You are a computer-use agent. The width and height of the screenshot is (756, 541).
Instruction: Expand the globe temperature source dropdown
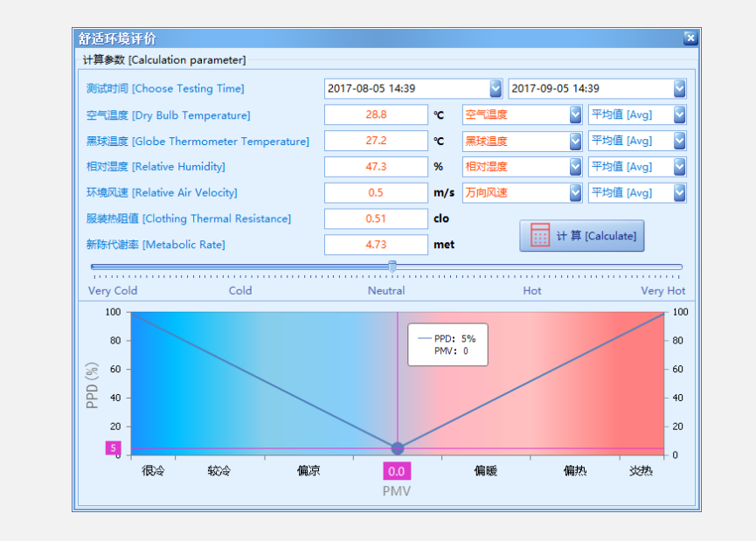click(575, 141)
